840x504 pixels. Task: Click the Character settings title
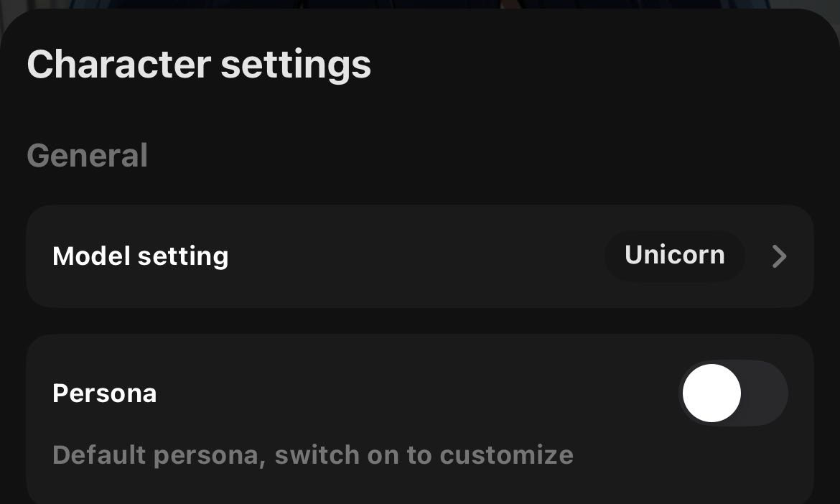(199, 65)
